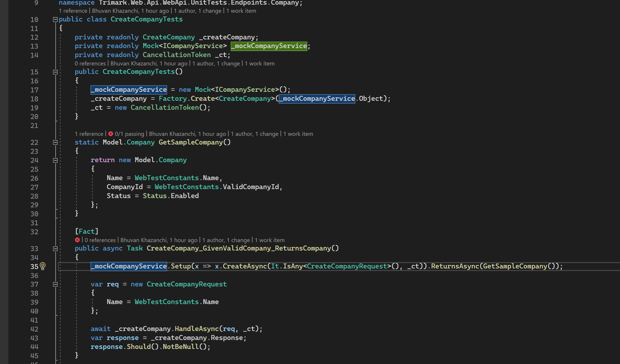The height and width of the screenshot is (364, 620).
Task: Collapse the constructor block at line 15
Action: 55,72
